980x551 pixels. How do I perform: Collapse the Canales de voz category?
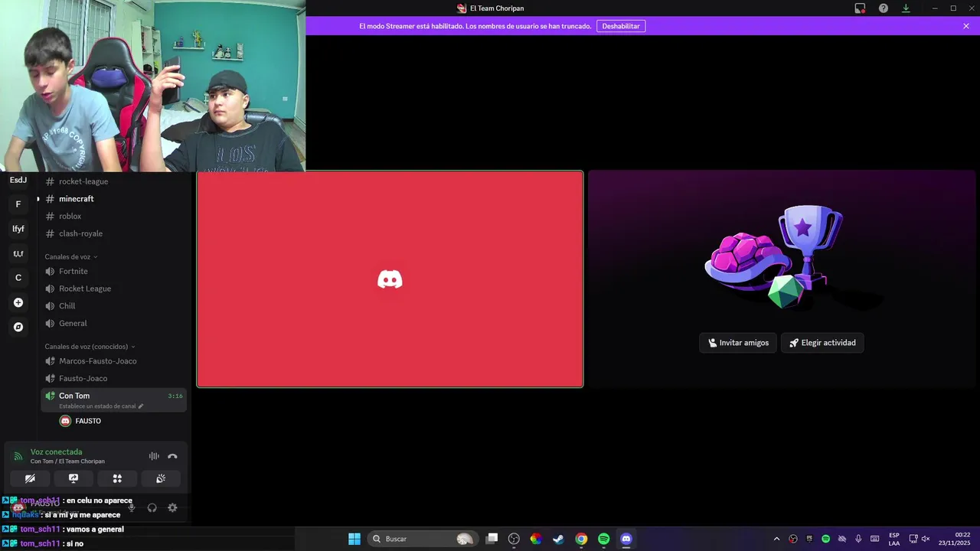71,257
